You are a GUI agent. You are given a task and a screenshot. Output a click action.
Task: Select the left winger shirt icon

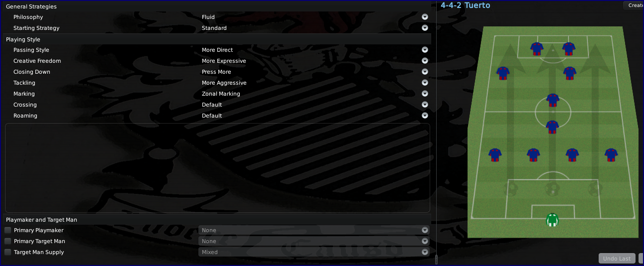(503, 73)
